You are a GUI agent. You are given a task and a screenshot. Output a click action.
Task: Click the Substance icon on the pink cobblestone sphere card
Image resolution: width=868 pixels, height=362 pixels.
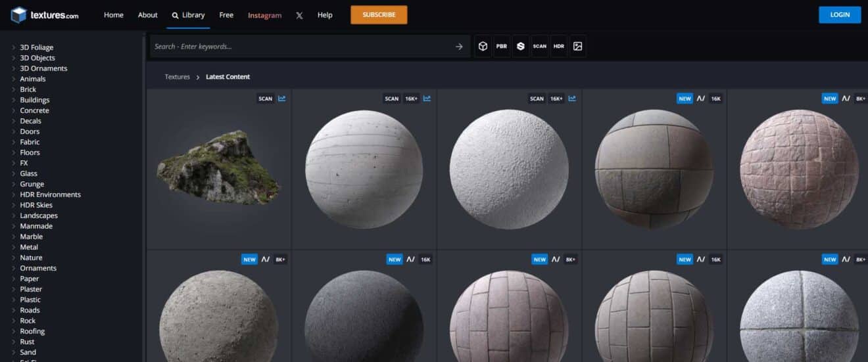846,99
